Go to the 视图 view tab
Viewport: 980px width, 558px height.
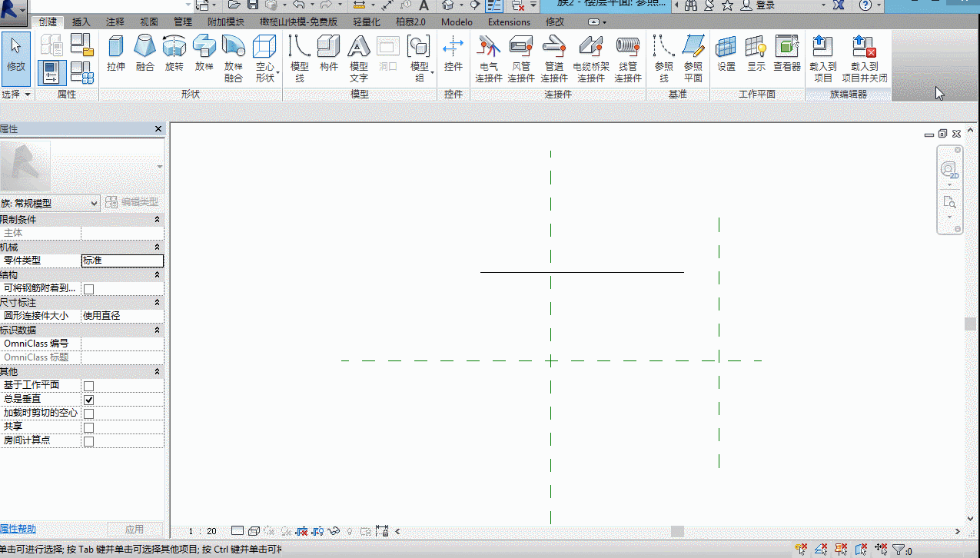149,22
